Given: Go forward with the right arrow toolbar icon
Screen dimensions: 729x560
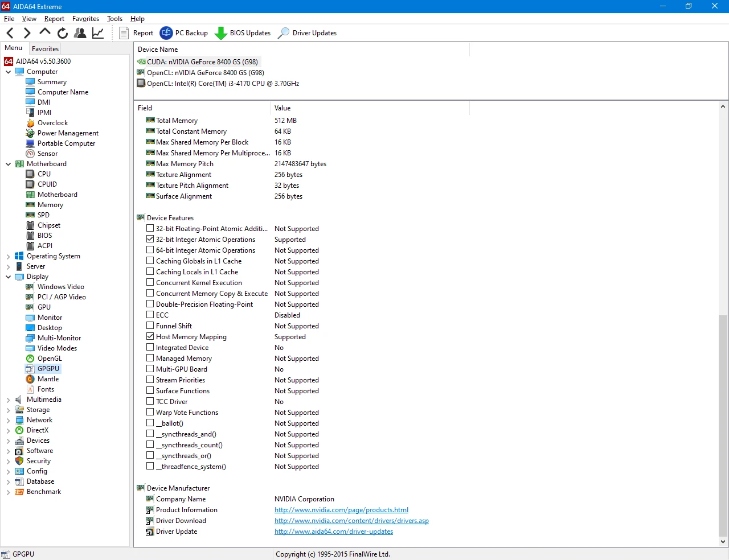Looking at the screenshot, I should (x=27, y=33).
